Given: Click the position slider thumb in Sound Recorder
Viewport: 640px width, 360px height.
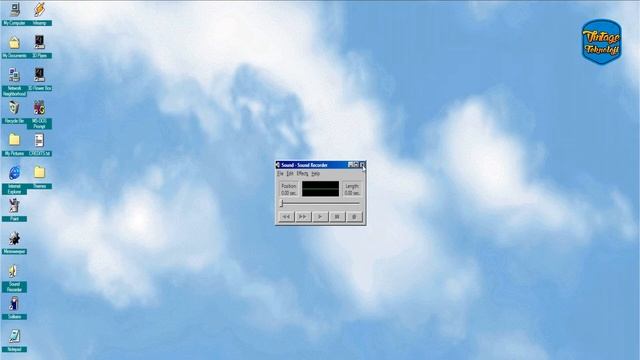Looking at the screenshot, I should 282,203.
